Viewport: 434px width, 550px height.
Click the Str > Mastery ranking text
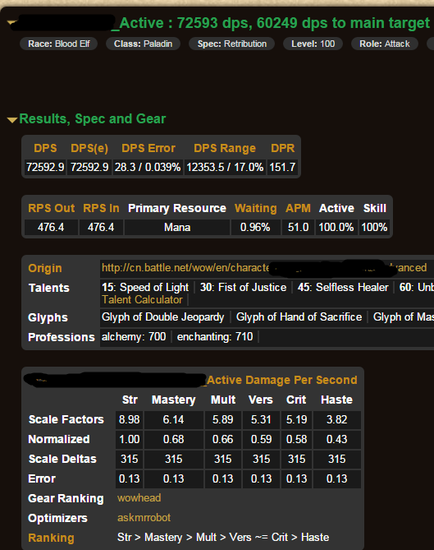(223, 537)
